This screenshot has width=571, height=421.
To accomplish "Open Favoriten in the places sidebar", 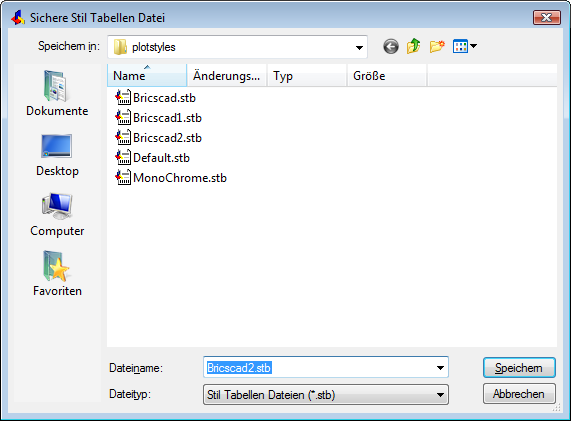I will pos(57,274).
